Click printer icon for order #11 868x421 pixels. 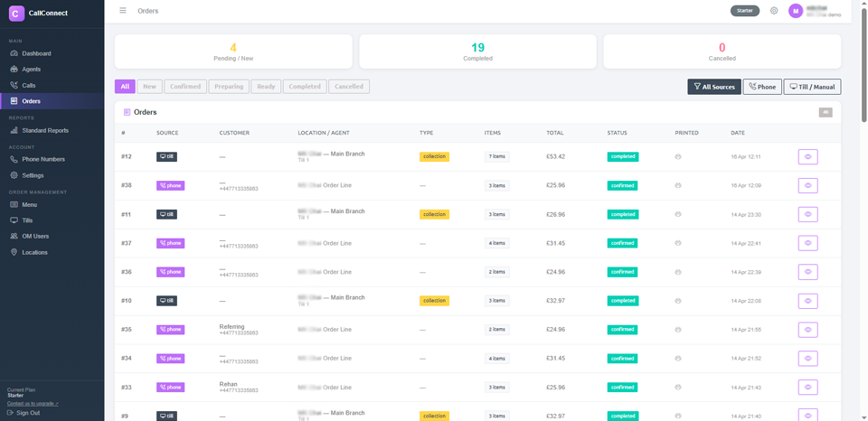(678, 214)
